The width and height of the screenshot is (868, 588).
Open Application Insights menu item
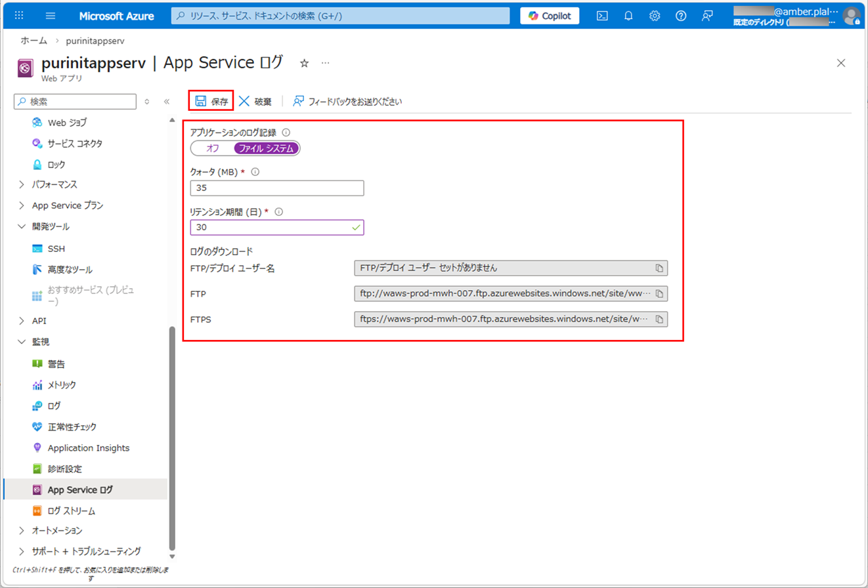pos(88,448)
